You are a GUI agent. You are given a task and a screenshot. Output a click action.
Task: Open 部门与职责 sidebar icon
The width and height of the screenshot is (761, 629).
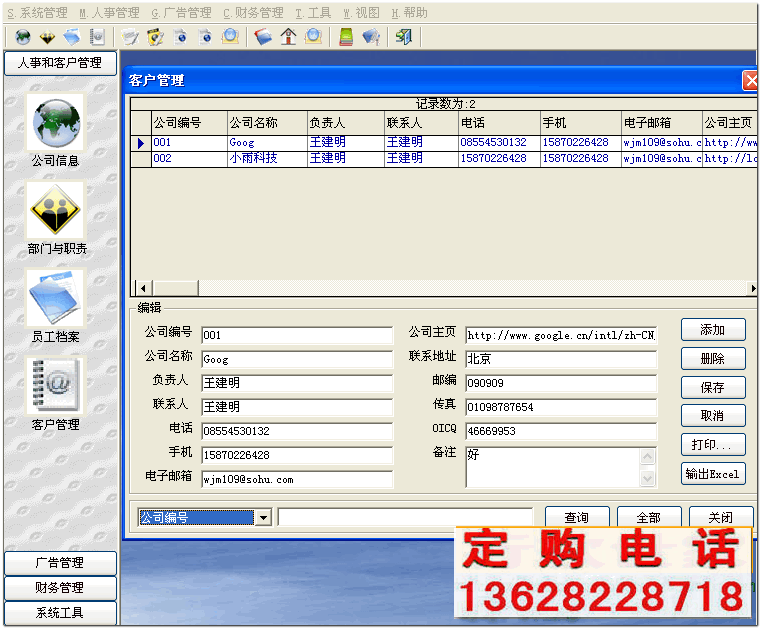coord(56,211)
